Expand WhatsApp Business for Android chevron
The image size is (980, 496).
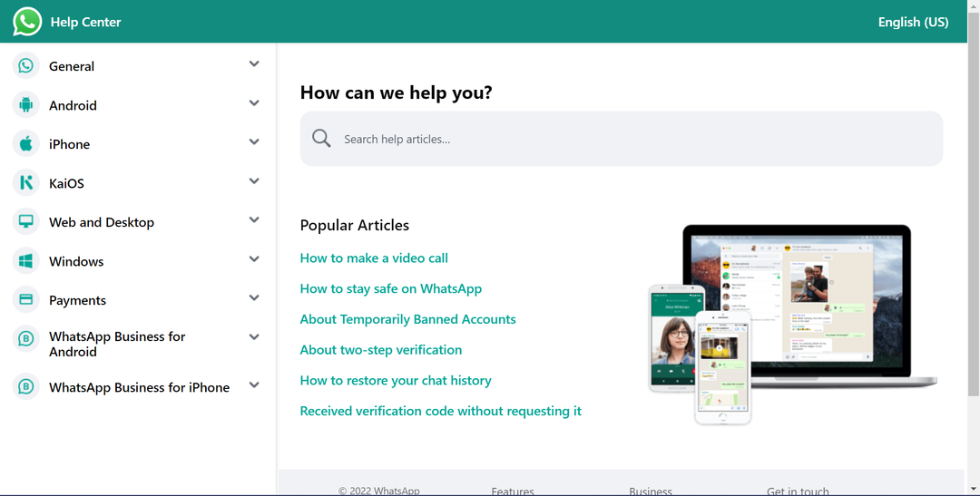click(254, 336)
